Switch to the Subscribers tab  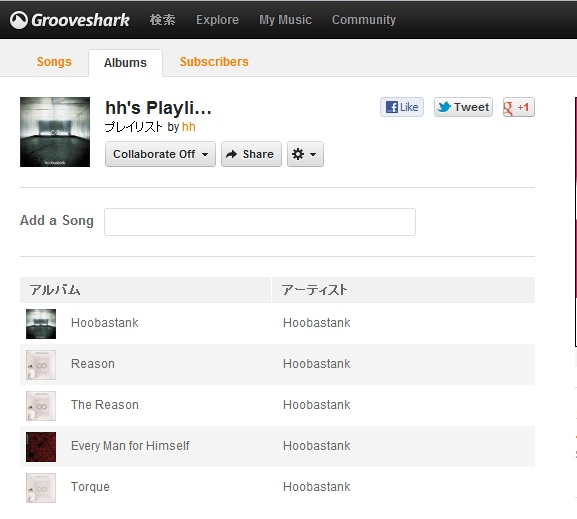[x=214, y=62]
